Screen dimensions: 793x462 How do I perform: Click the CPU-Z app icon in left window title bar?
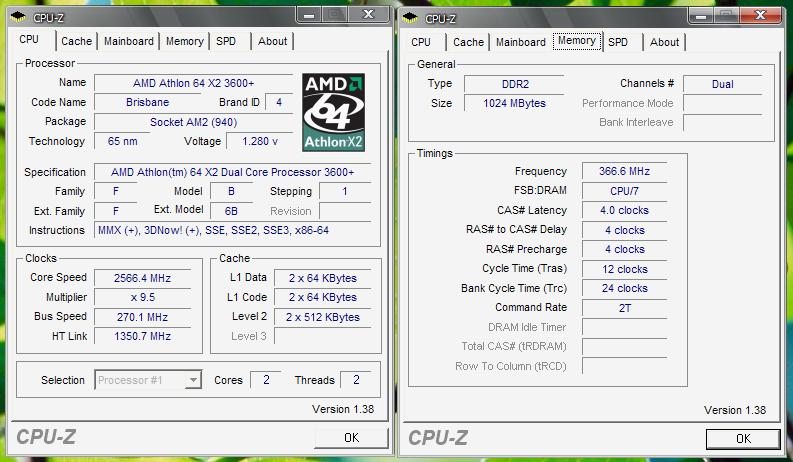point(18,18)
